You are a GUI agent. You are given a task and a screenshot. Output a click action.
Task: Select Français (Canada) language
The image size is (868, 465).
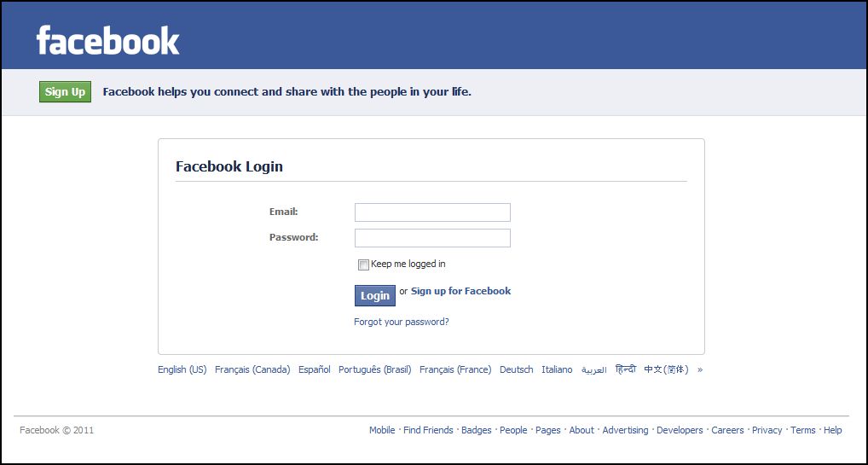(x=252, y=369)
